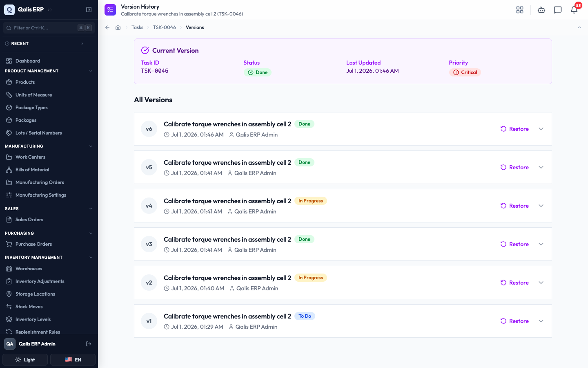Click the Critical priority badge

tap(465, 72)
